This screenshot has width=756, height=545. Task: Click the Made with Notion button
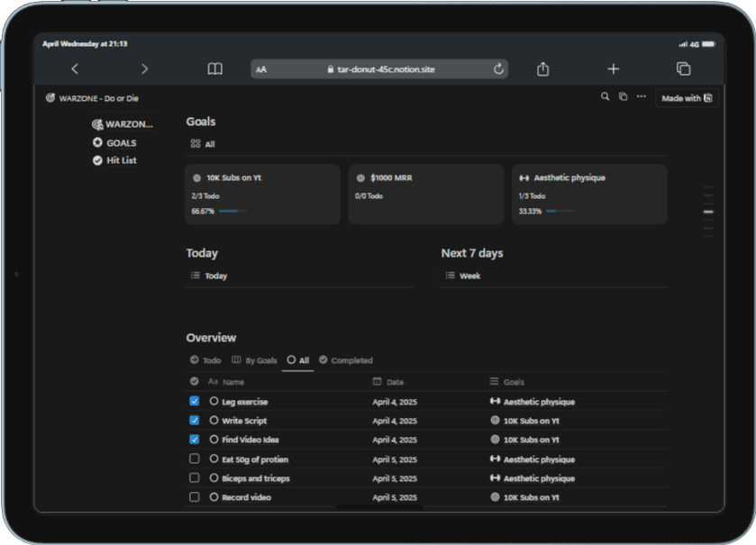(x=687, y=98)
